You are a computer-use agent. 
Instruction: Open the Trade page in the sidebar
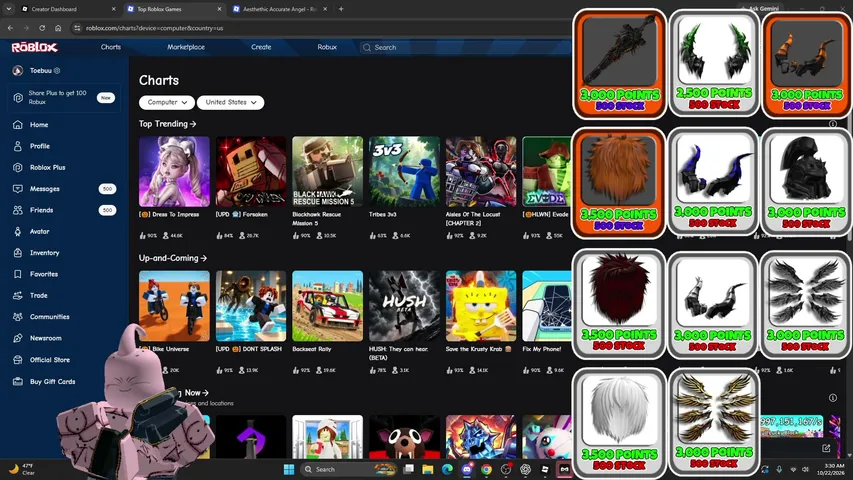[x=39, y=296]
